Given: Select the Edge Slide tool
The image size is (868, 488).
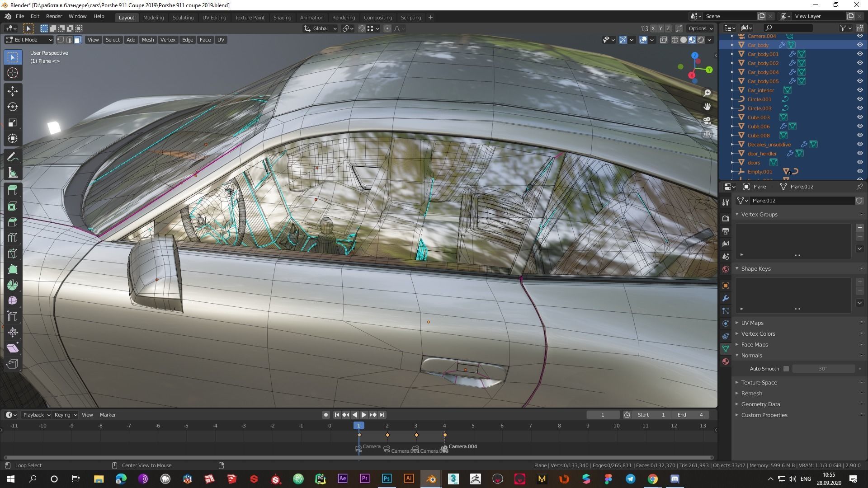Looking at the screenshot, I should point(13,316).
